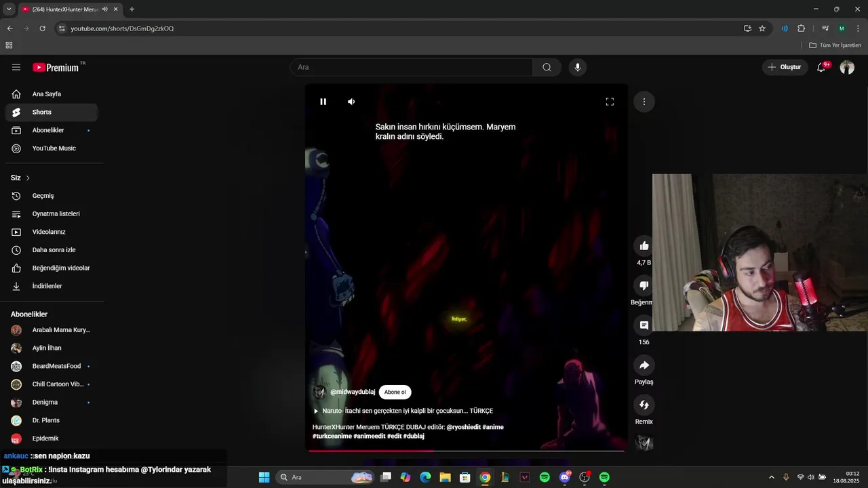Open the Arabalı Mama Kury... subscription
Screen dimensions: 868x488
coord(52,330)
